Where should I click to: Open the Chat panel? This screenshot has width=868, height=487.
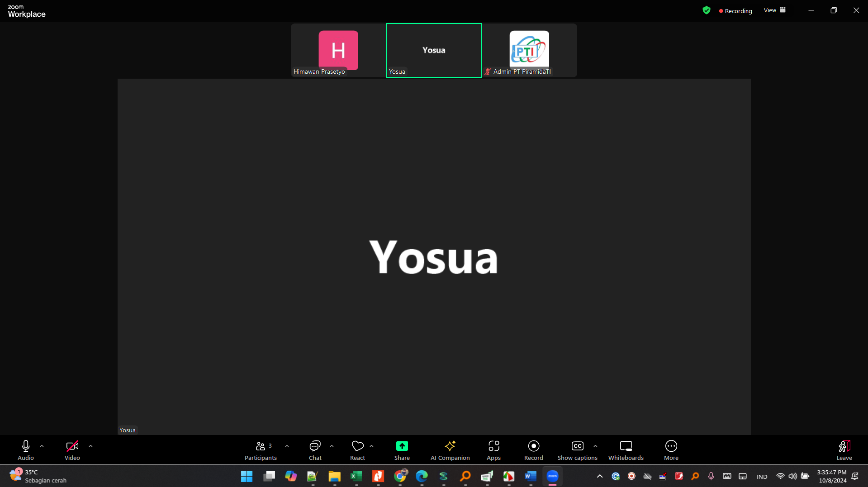[315, 450]
